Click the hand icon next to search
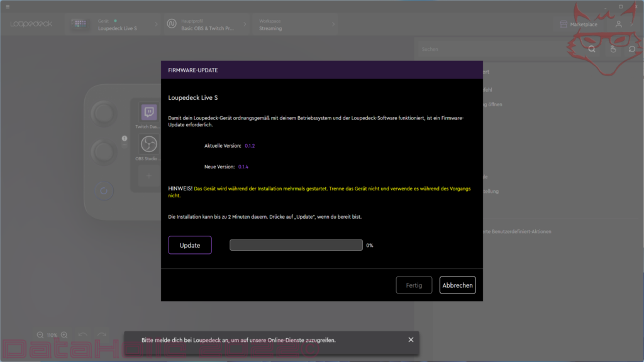This screenshot has height=362, width=644. tap(613, 49)
